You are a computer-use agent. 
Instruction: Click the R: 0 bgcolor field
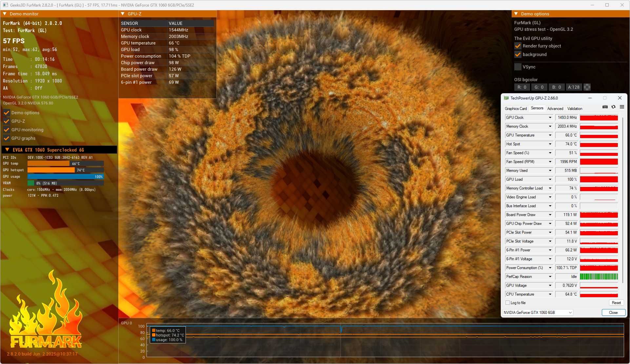522,87
